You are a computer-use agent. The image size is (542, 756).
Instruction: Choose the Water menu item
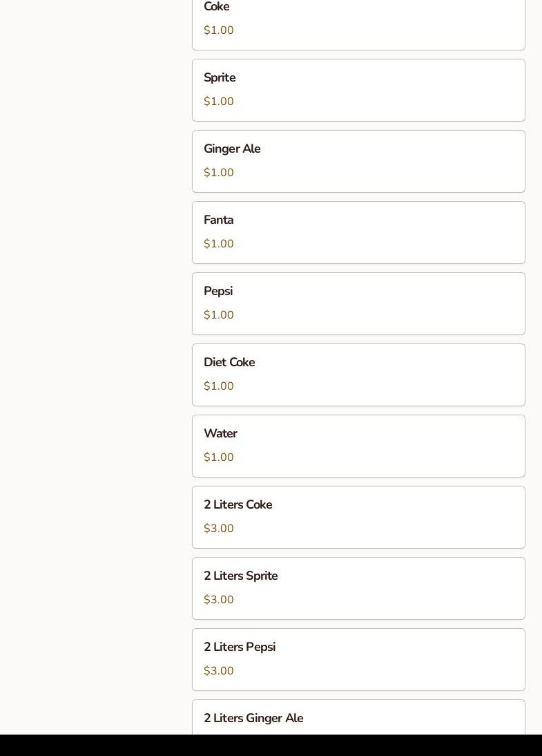[358, 446]
